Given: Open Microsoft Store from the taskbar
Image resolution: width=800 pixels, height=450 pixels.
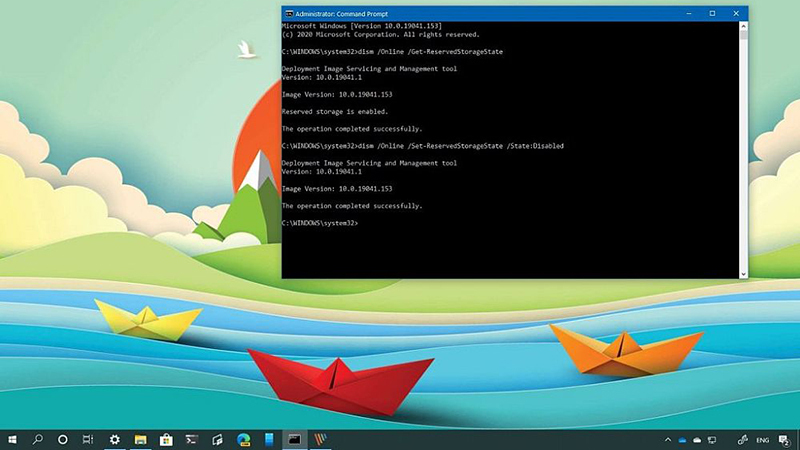Looking at the screenshot, I should (166, 439).
